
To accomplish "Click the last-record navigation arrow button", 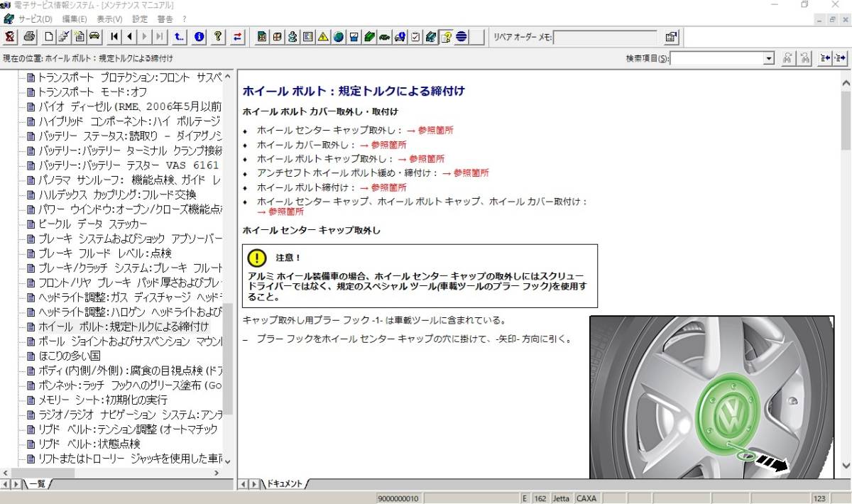I will (x=158, y=37).
